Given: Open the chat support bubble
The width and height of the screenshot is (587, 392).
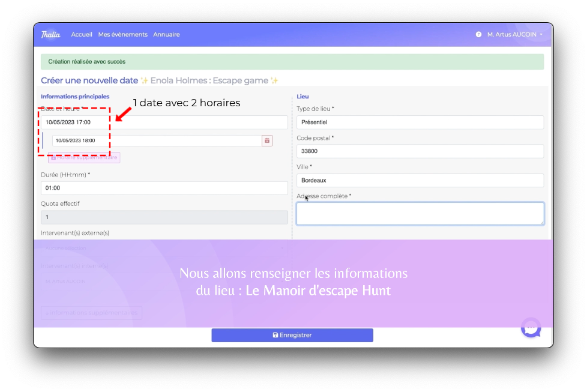Looking at the screenshot, I should tap(531, 328).
